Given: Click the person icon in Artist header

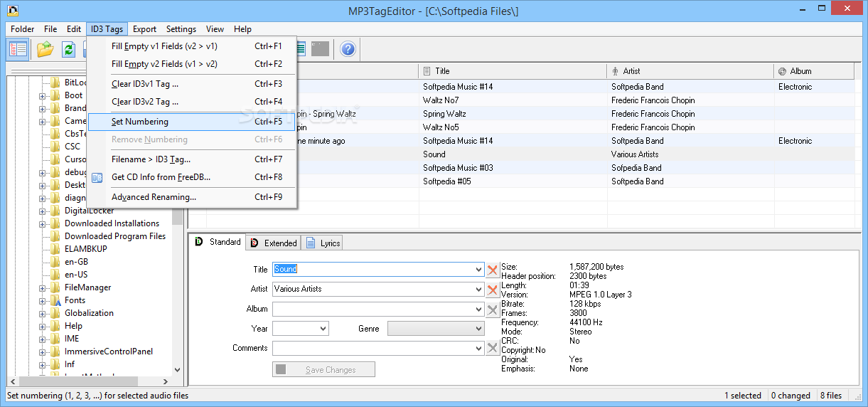Looking at the screenshot, I should (616, 71).
